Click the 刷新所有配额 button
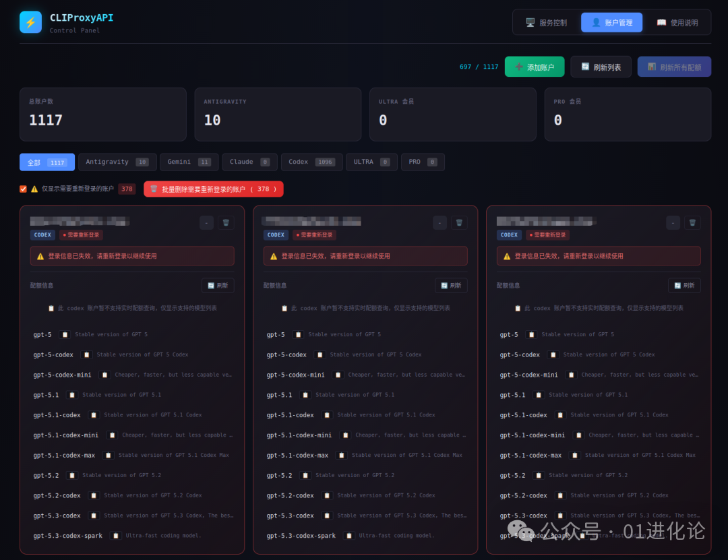Screen dimensions: 728x560 tap(674, 67)
